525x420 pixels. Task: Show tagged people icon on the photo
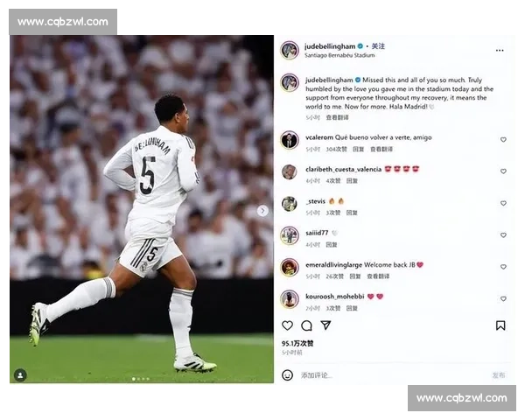coord(20,374)
